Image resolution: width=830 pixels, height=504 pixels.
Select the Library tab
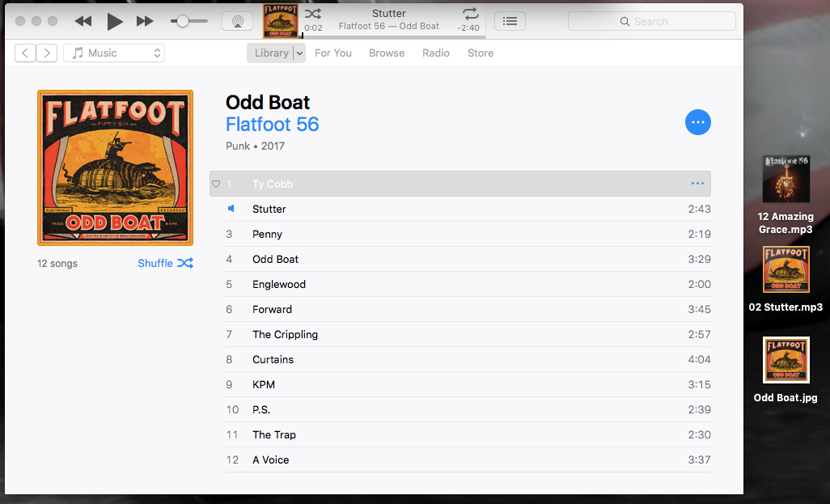(x=271, y=53)
